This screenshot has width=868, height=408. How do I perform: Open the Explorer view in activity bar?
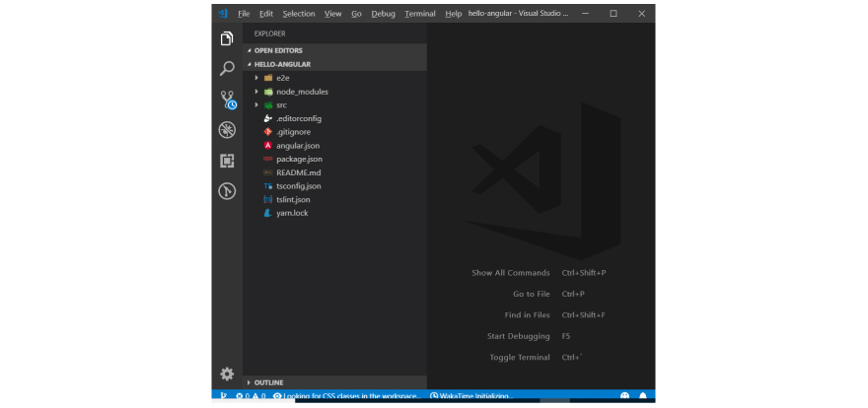click(227, 38)
